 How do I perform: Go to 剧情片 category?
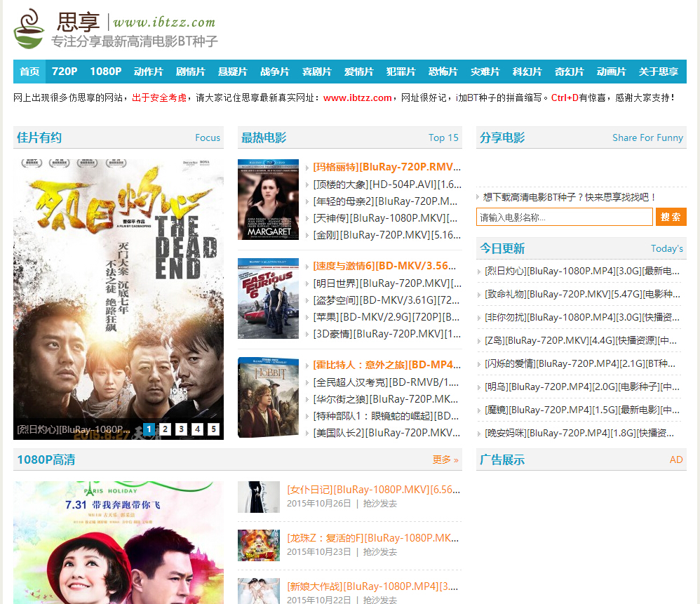coord(190,72)
